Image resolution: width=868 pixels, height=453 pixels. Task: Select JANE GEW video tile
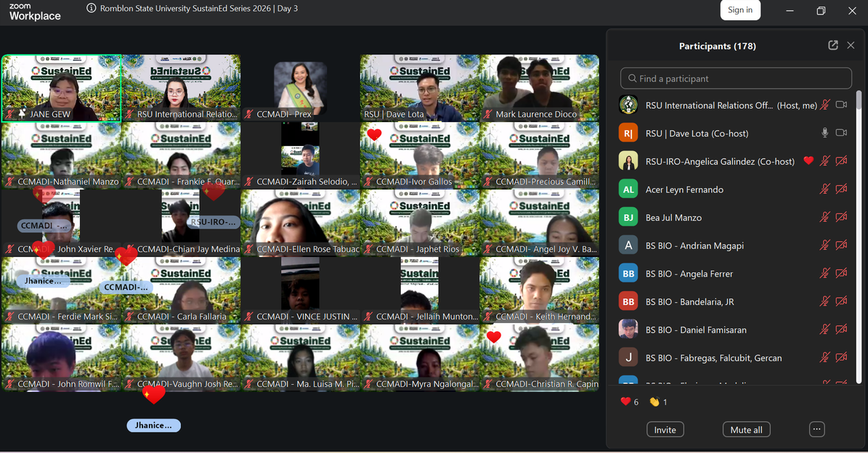61,88
